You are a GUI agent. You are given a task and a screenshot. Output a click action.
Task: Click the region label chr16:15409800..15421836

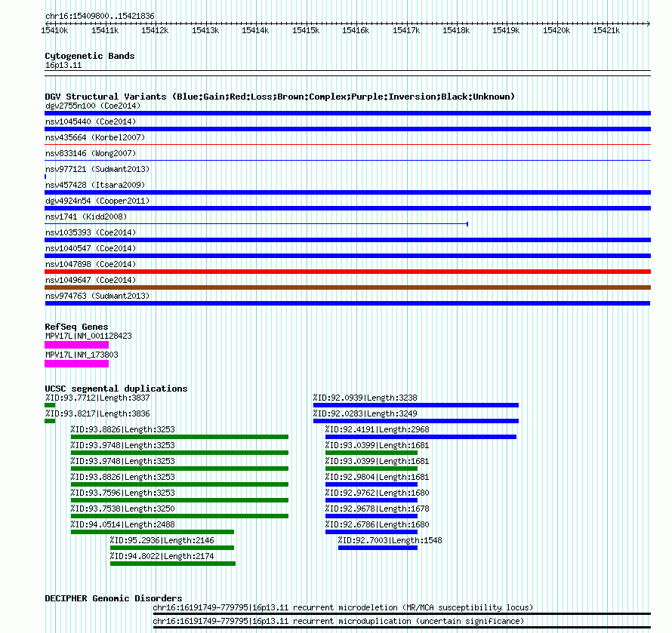pos(100,16)
